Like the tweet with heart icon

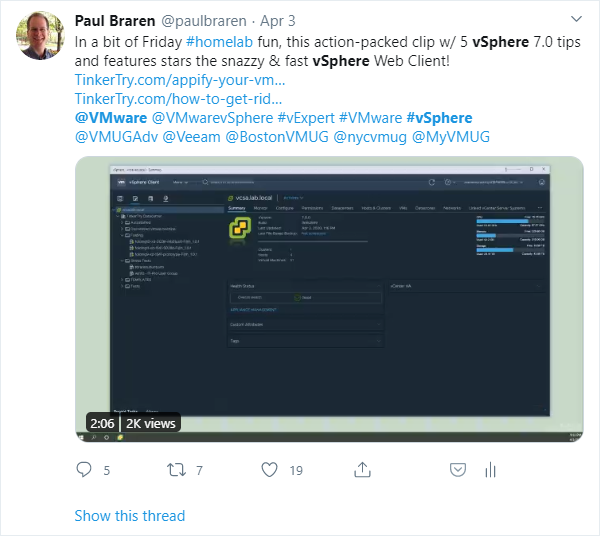pyautogui.click(x=269, y=470)
